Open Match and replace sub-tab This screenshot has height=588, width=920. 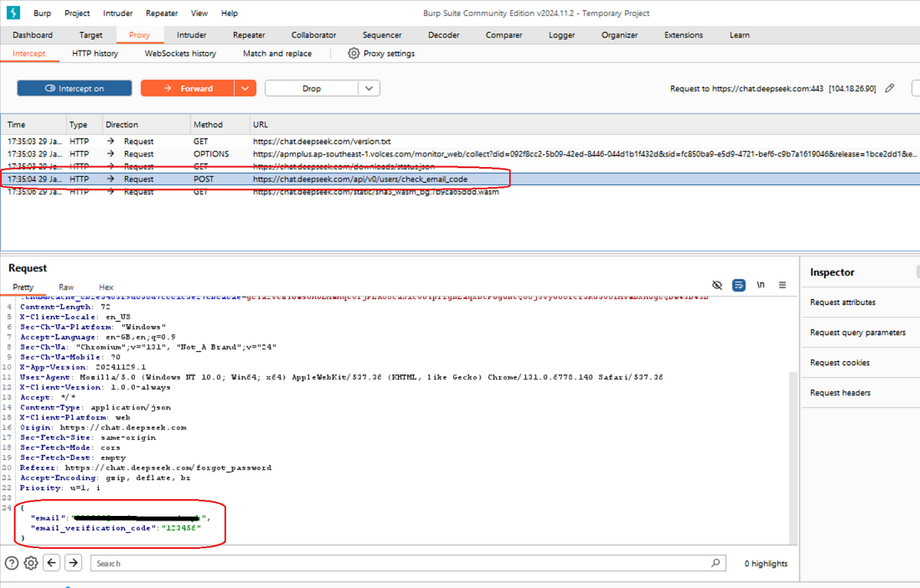coord(277,54)
